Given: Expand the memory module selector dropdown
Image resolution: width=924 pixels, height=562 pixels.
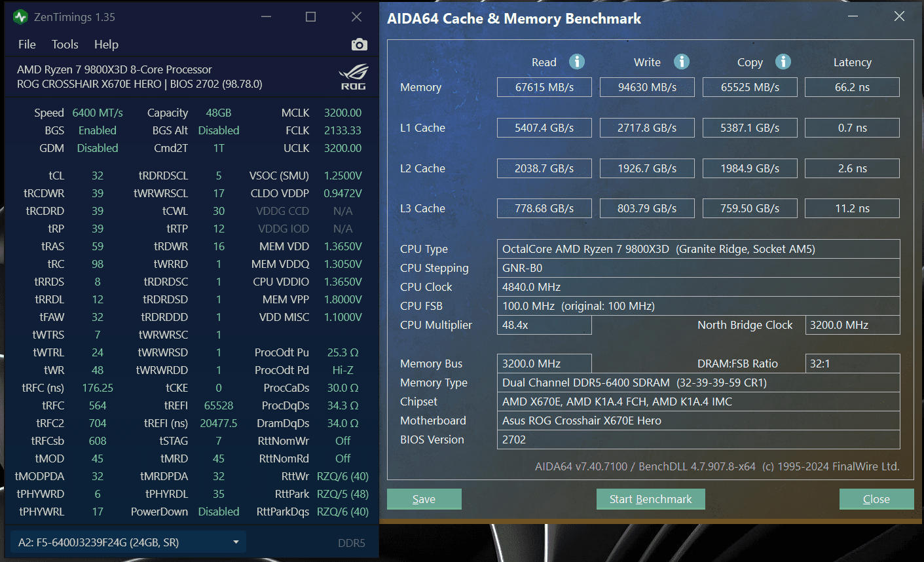Looking at the screenshot, I should click(128, 542).
